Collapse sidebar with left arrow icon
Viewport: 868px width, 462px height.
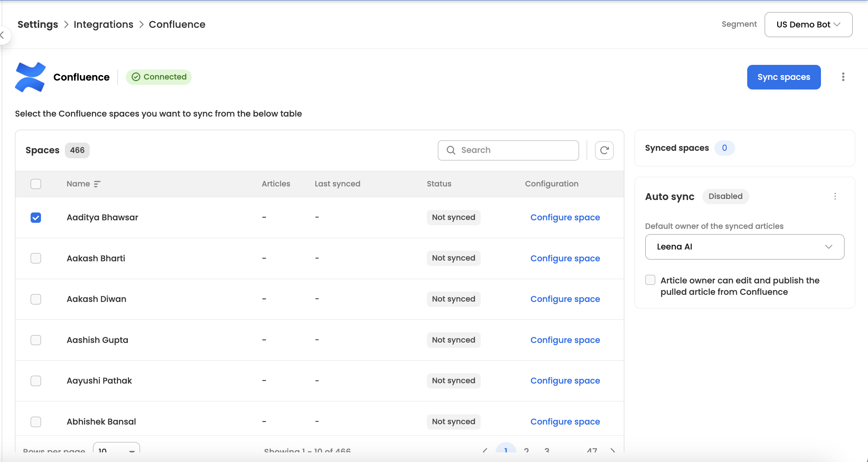click(x=3, y=35)
